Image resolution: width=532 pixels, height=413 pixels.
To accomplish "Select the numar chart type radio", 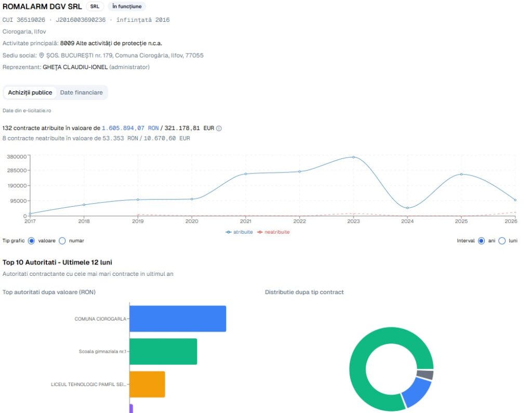I will (x=62, y=241).
